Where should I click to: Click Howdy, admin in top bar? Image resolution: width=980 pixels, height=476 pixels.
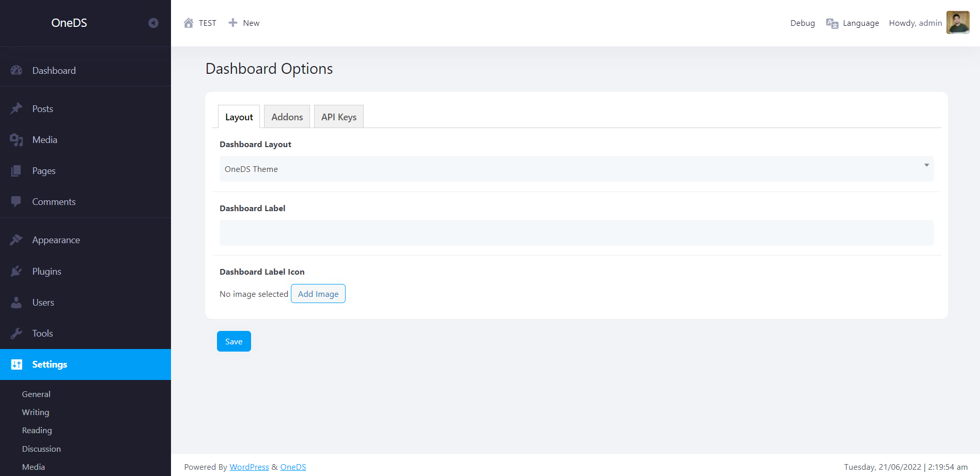[915, 23]
